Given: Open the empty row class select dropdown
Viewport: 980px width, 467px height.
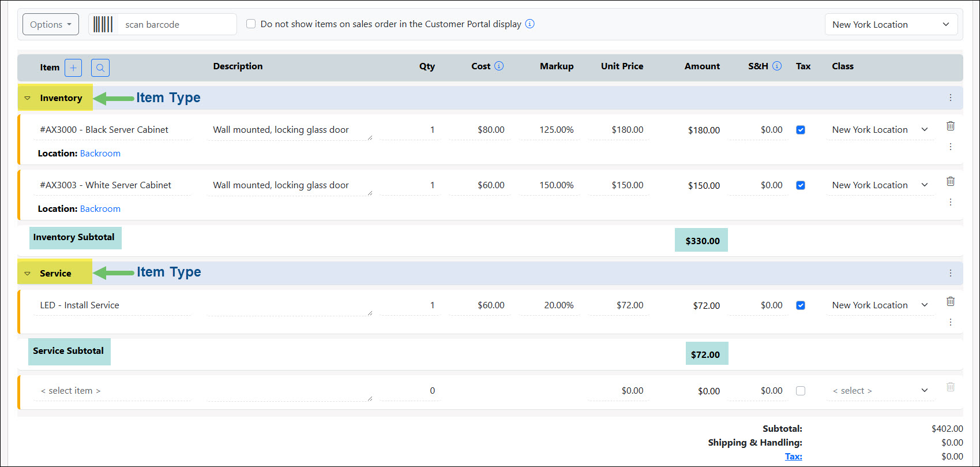Looking at the screenshot, I should pyautogui.click(x=880, y=391).
